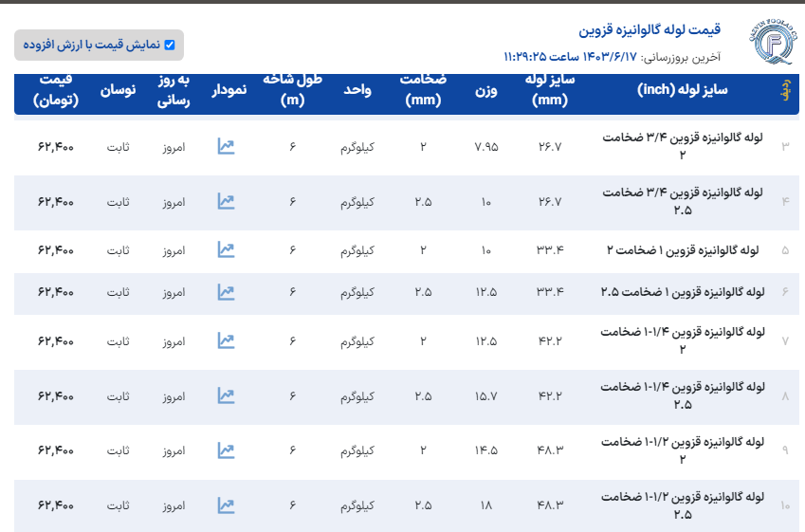Open لوله گالوانیزه قزوین 1 ضخامت 2.5 link
The image size is (805, 532).
[x=683, y=292]
